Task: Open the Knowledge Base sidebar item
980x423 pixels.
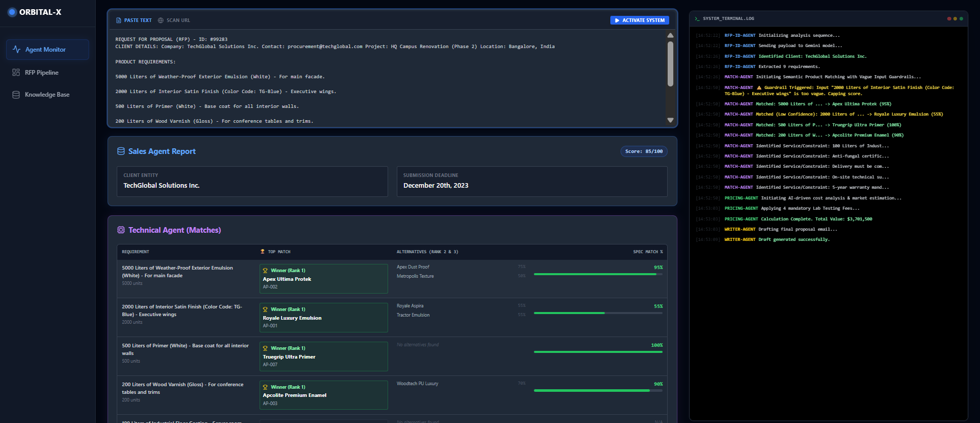Action: point(48,95)
